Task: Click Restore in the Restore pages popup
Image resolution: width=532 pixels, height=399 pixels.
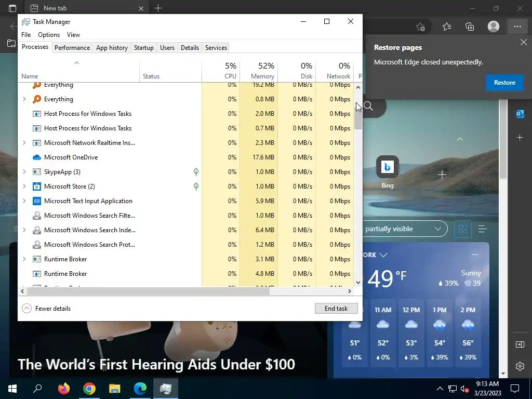Action: click(x=504, y=83)
